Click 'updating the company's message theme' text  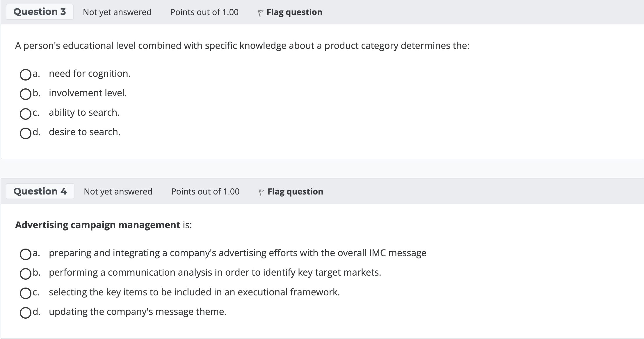(137, 312)
